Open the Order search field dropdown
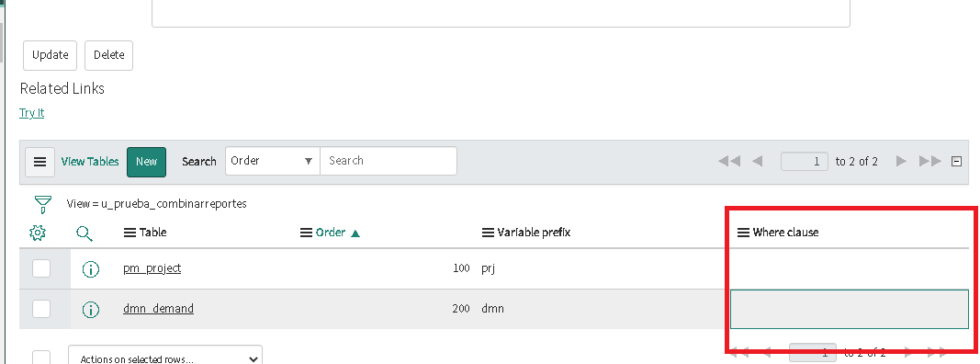 273,161
